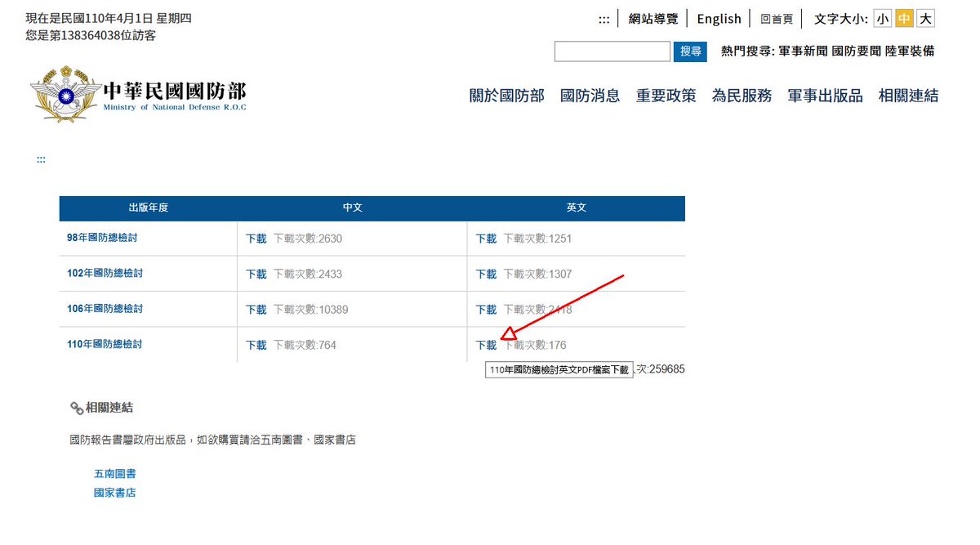Download the 110年國防總檢討 Chinese PDF

click(x=255, y=345)
